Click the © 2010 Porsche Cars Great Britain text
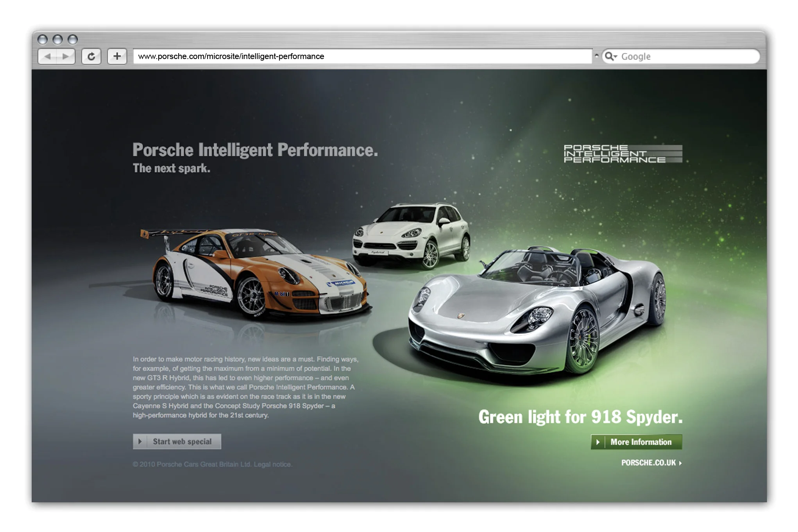This screenshot has width=798, height=532. tap(192, 464)
